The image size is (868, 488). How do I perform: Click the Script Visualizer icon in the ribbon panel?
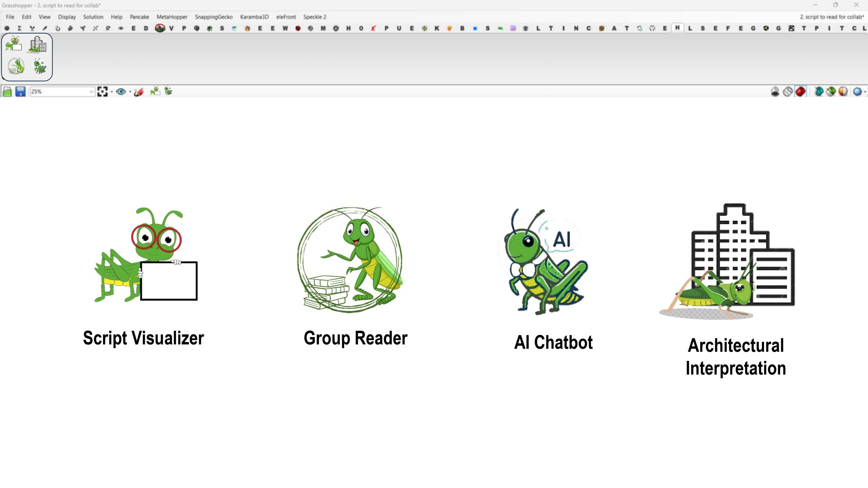click(x=14, y=44)
